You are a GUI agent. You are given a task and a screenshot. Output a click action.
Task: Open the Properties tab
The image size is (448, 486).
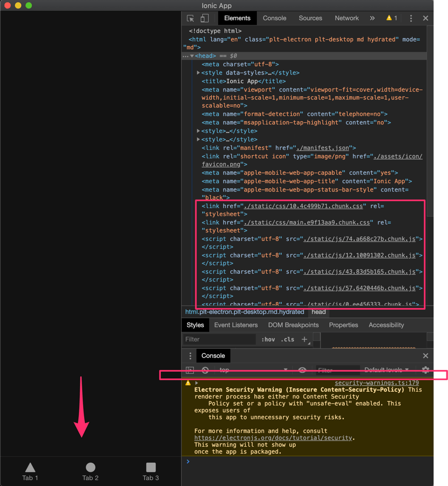point(344,325)
